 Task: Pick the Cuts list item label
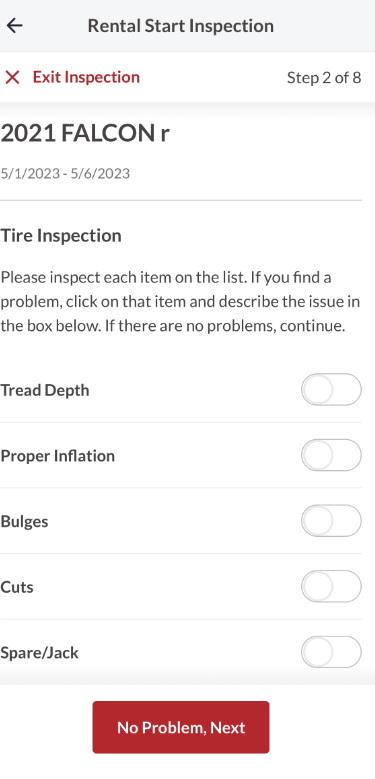pos(17,587)
